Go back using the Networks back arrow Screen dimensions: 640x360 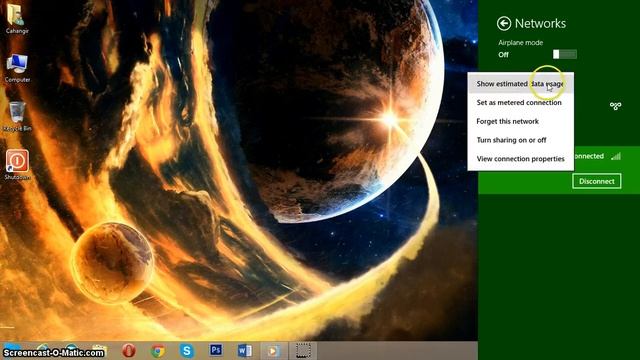[x=504, y=23]
